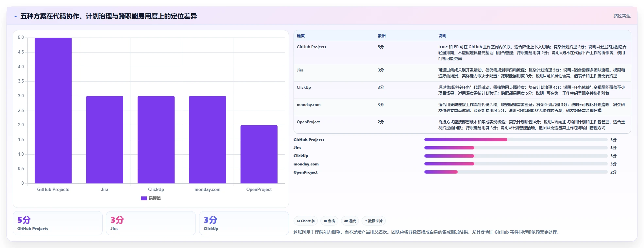Image resolution: width=644 pixels, height=248 pixels.
Task: Click the x-axis label Jira
Action: (105, 189)
